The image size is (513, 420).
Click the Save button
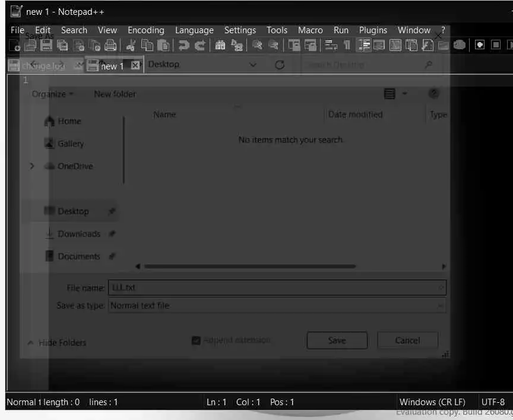pos(337,341)
